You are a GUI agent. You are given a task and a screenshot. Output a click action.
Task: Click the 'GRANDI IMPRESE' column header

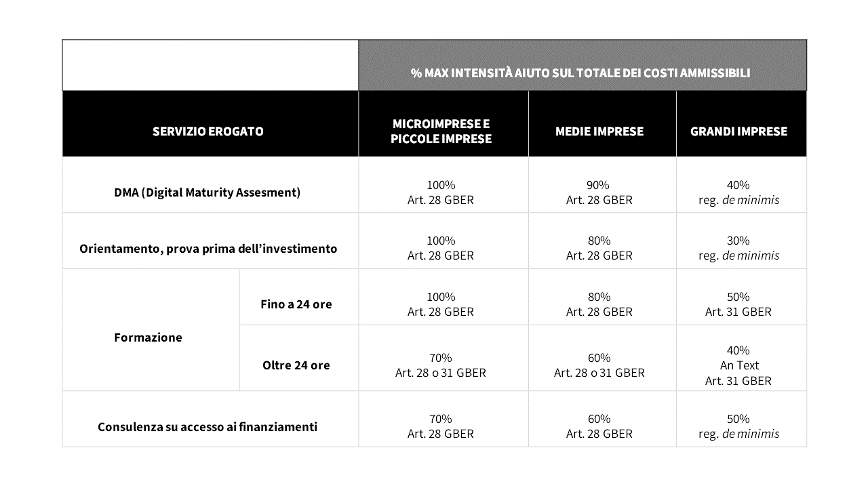[x=738, y=131]
